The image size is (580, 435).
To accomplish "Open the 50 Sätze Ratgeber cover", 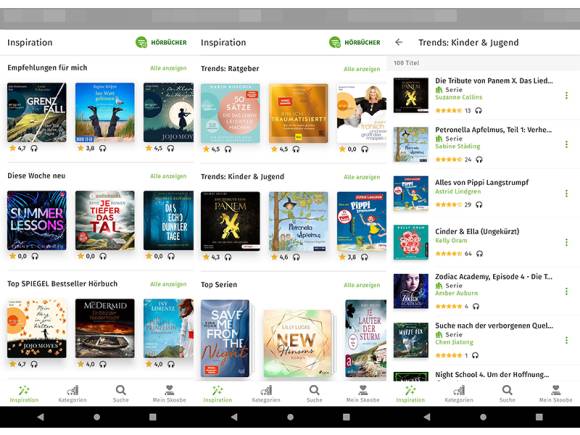I will pyautogui.click(x=230, y=113).
